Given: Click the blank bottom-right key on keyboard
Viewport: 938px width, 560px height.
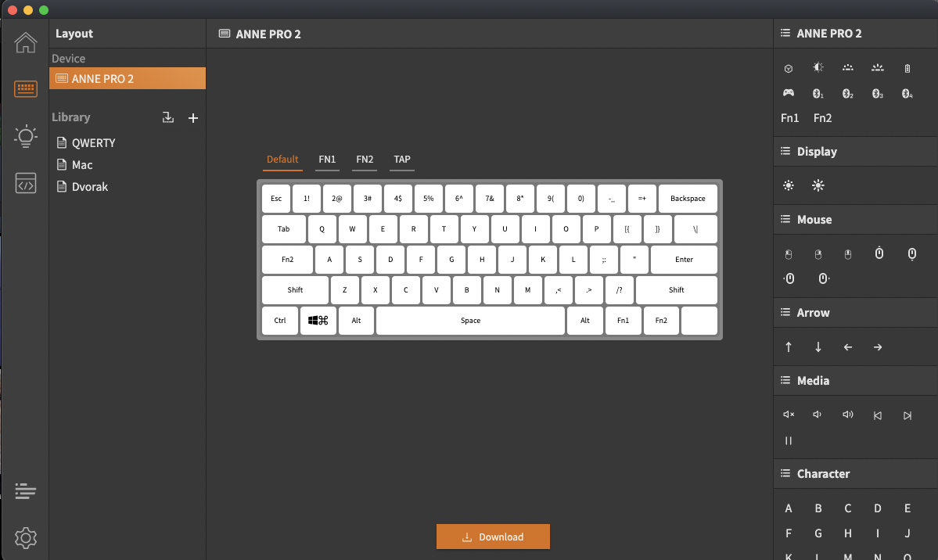Looking at the screenshot, I should (x=699, y=321).
